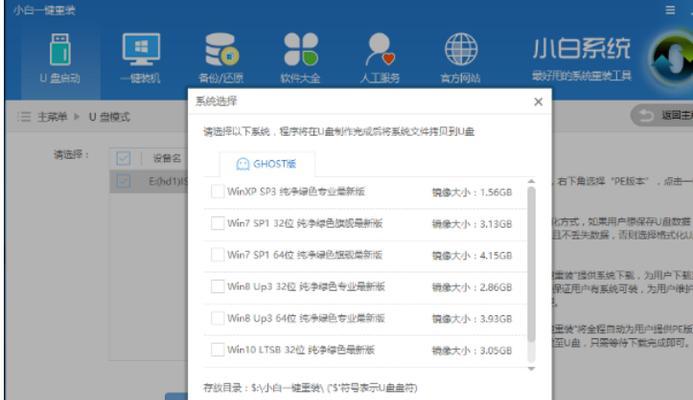
Task: Close the 系统选择 dialog
Action: (538, 102)
